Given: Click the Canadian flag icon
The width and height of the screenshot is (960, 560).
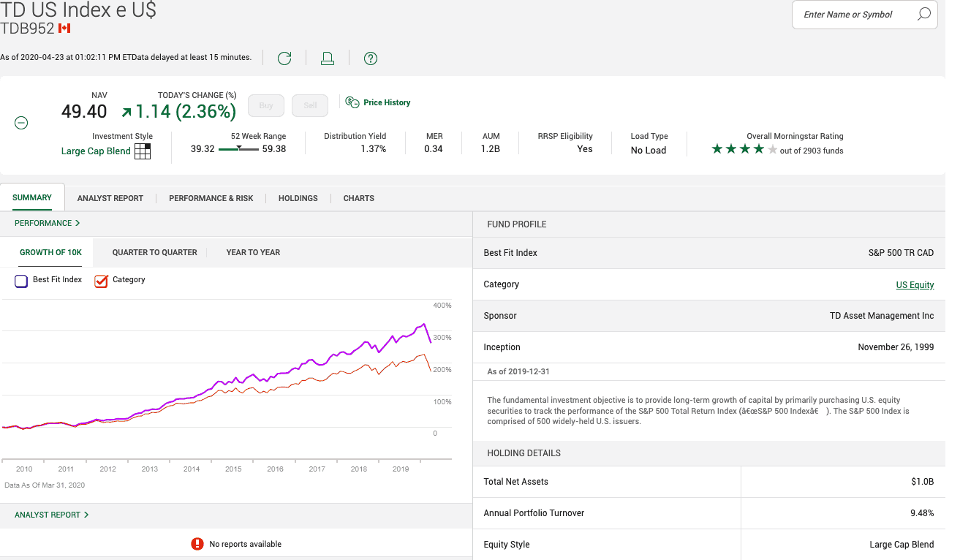Looking at the screenshot, I should pos(64,29).
